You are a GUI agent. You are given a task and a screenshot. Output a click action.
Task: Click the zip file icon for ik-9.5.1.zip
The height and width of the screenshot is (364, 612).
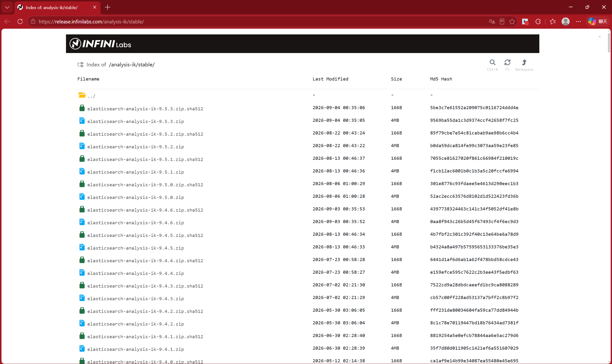(x=82, y=171)
